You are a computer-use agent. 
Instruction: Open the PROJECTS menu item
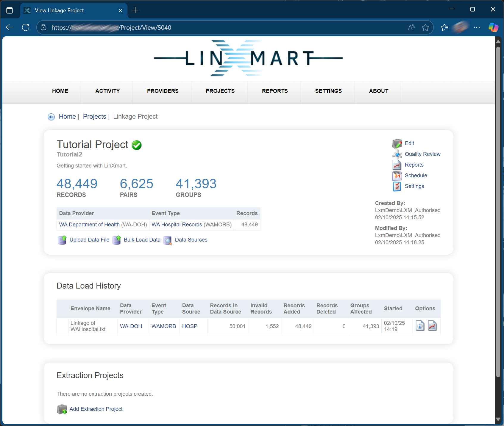coord(220,91)
